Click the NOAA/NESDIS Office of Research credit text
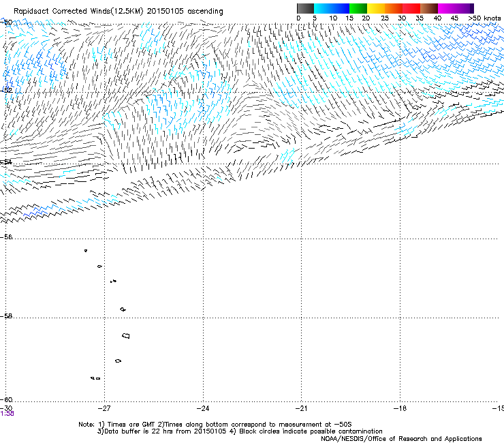This screenshot has width=504, height=443. [x=401, y=438]
